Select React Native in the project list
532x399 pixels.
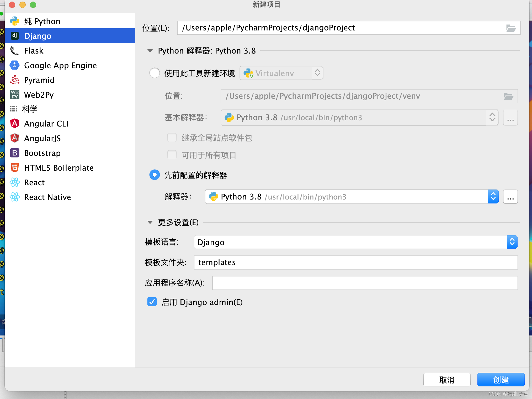tap(47, 197)
